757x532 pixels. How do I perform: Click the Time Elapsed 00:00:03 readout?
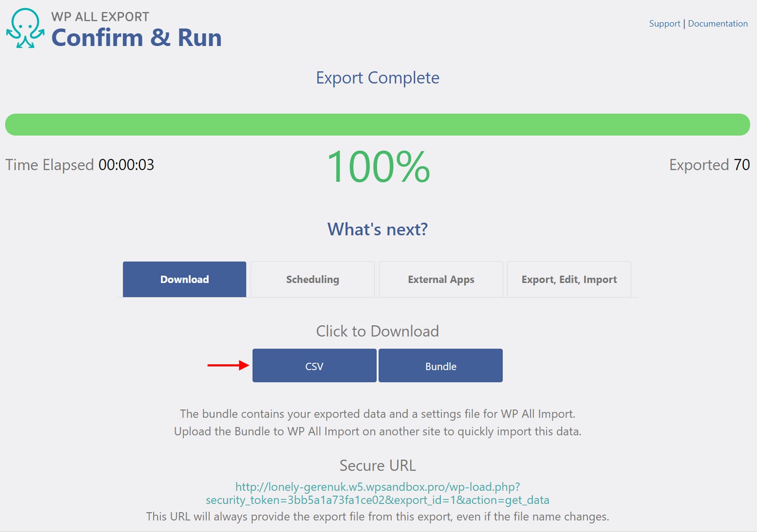(x=79, y=165)
